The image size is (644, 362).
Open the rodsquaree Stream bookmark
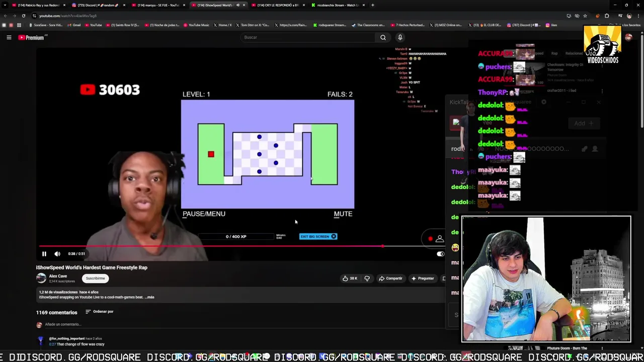coord(330,25)
